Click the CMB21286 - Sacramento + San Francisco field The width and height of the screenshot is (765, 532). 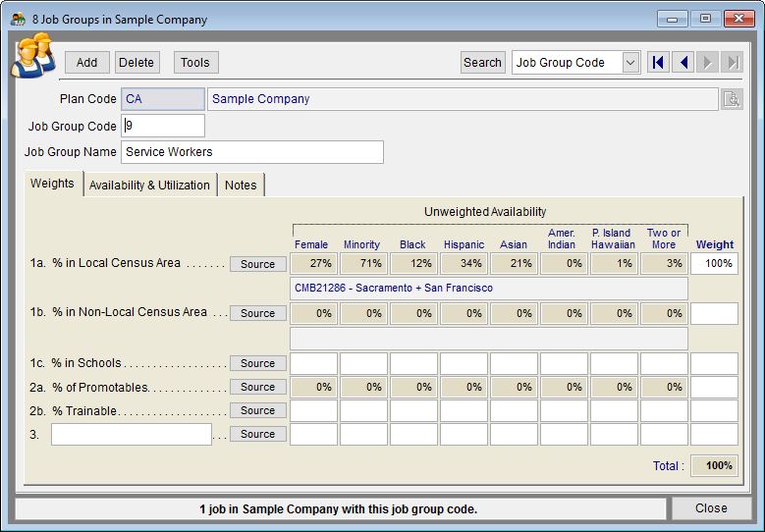click(489, 289)
